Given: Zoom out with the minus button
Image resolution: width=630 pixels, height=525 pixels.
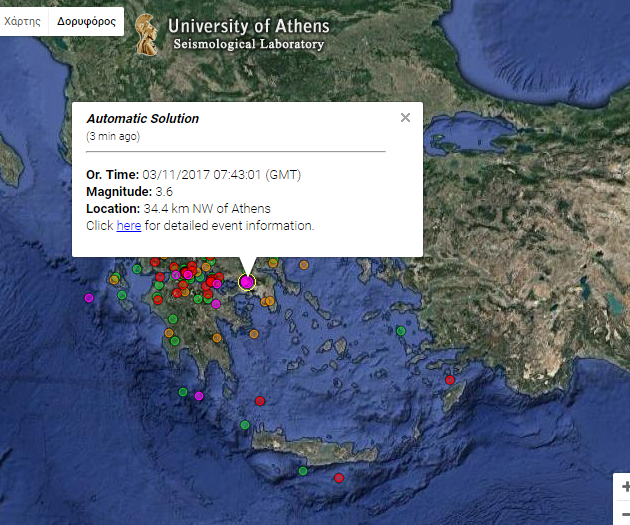Looking at the screenshot, I should [625, 513].
